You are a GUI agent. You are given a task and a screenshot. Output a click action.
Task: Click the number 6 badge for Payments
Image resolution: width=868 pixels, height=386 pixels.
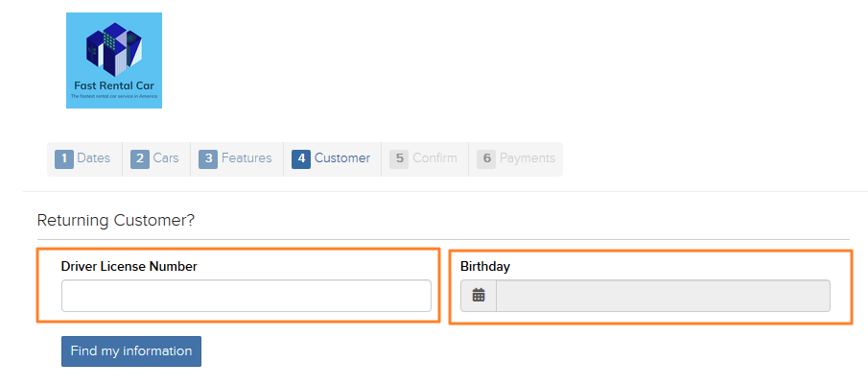pos(486,159)
